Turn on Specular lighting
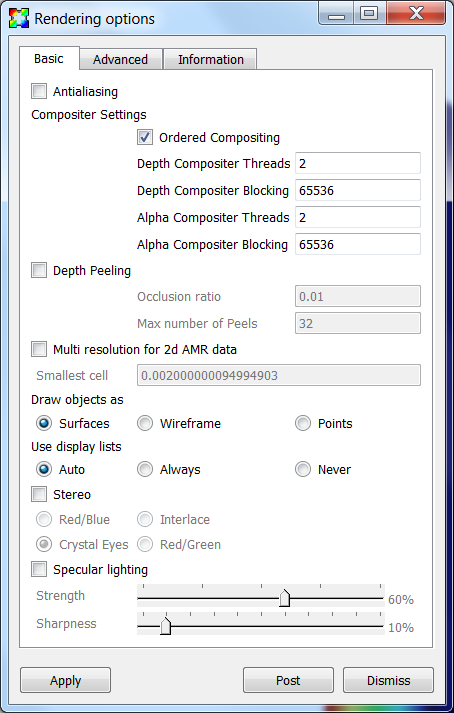454x713 pixels. pyautogui.click(x=39, y=569)
